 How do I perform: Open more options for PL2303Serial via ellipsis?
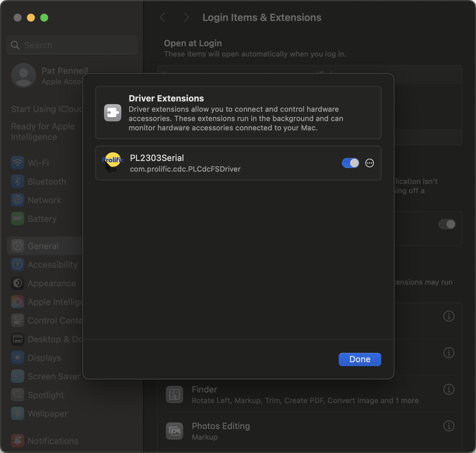pos(369,163)
